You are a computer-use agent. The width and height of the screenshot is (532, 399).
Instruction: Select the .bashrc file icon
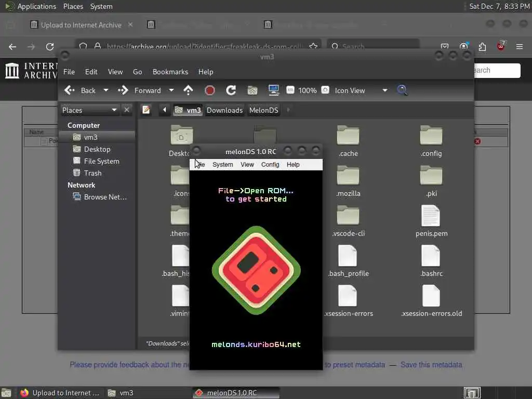pos(431,256)
